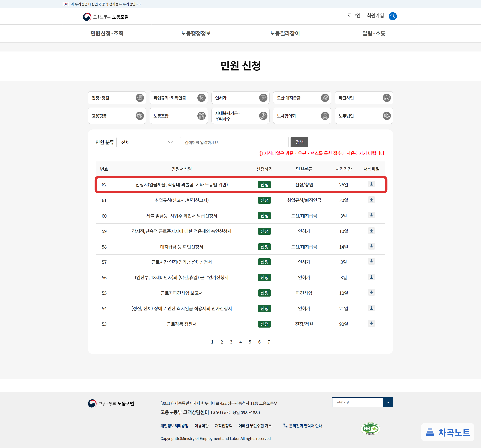Download form file for row 62
This screenshot has width=481, height=448.
(371, 184)
